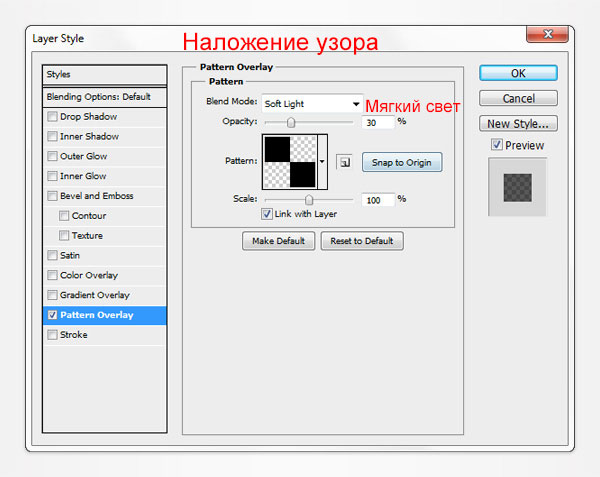Select the Inner Shadow style label

[89, 136]
